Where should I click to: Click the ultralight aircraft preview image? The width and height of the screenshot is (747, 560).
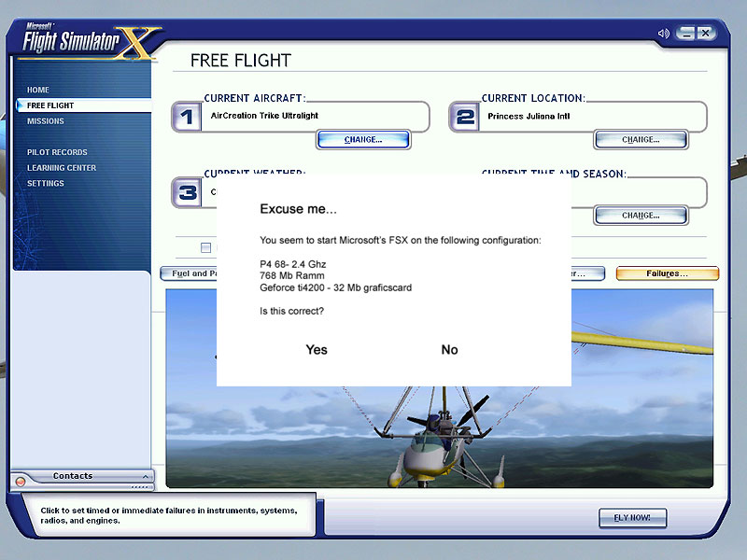point(439,437)
